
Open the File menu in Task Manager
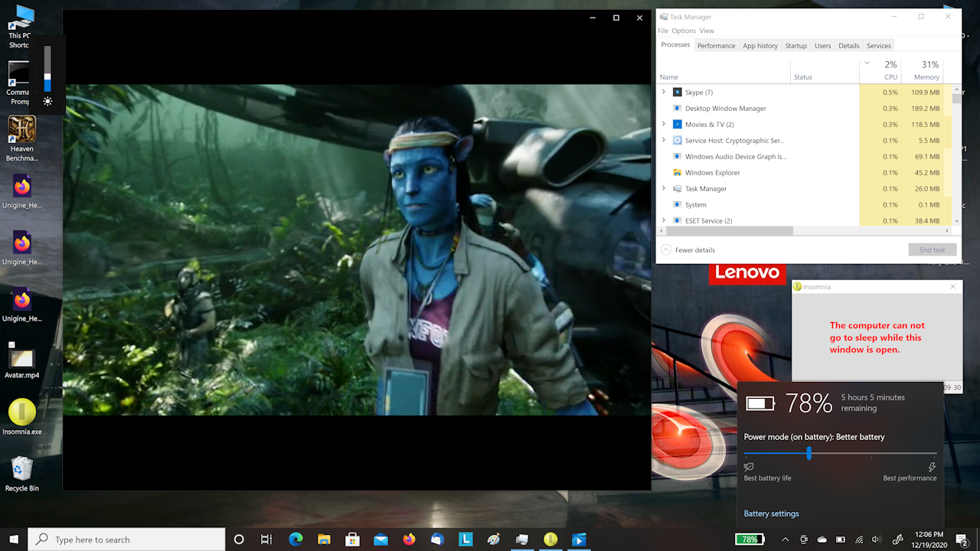click(x=663, y=31)
